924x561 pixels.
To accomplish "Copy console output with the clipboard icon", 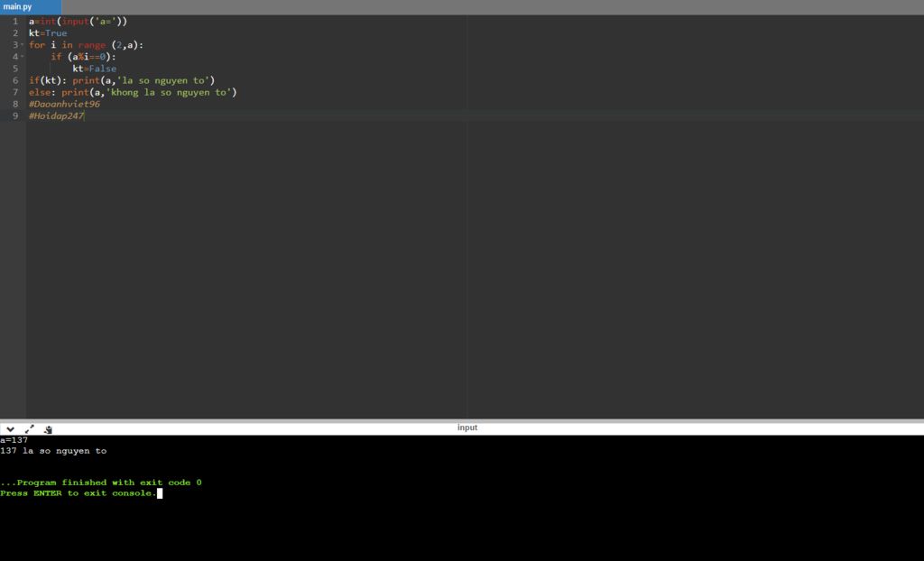I will pos(49,429).
